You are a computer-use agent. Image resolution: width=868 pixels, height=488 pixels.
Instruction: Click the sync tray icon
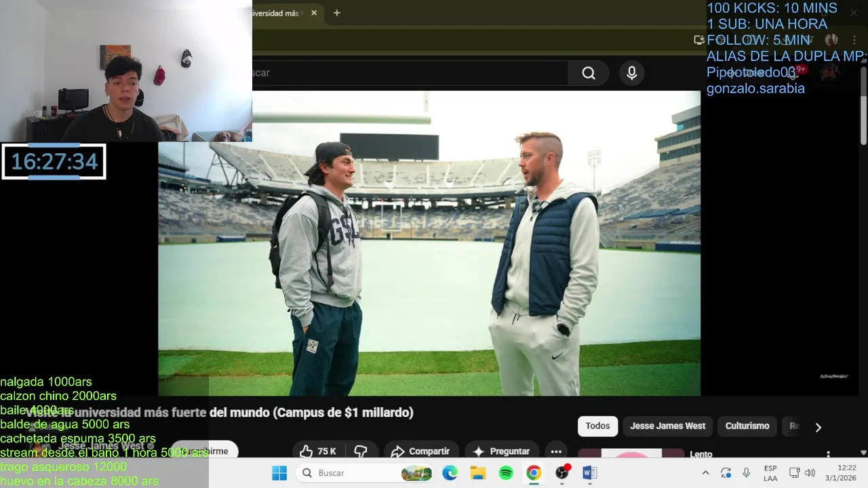point(726,473)
